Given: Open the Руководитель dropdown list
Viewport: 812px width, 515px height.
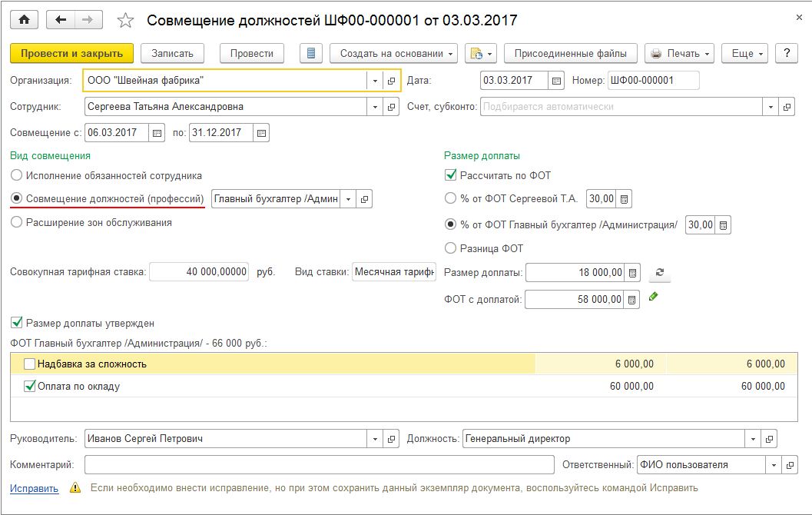Looking at the screenshot, I should coord(375,439).
